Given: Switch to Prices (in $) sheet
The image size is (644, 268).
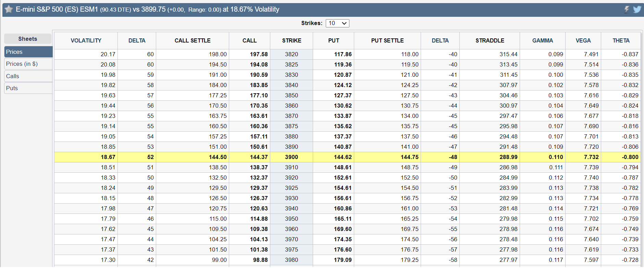Looking at the screenshot, I should click(28, 64).
